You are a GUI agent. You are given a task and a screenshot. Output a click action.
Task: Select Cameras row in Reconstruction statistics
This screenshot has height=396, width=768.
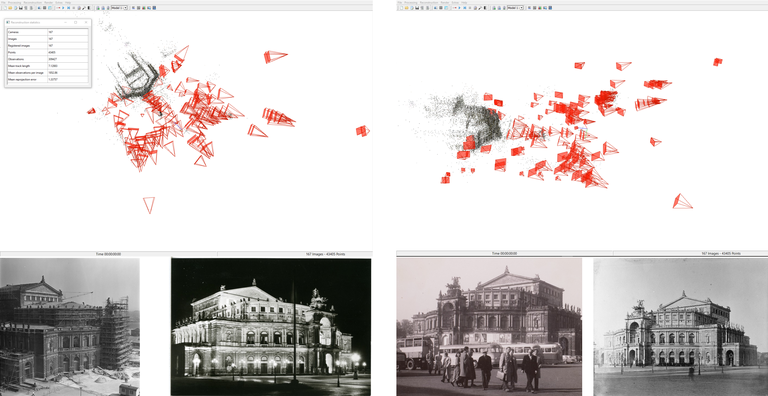pyautogui.click(x=48, y=32)
